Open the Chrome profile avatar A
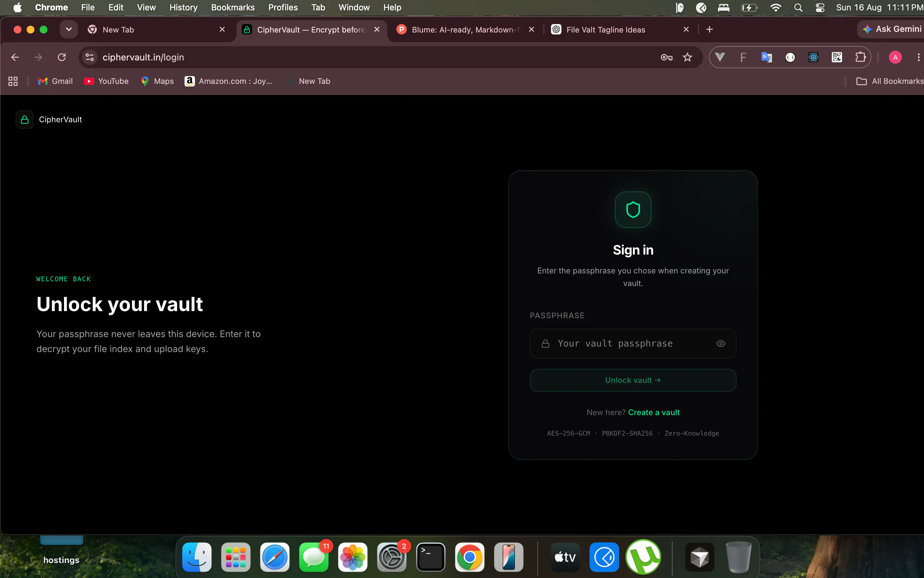The image size is (924, 578). coord(895,57)
